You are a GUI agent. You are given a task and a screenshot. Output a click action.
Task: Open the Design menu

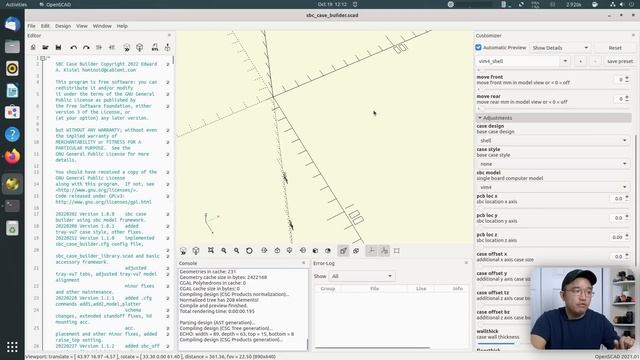[x=63, y=26]
